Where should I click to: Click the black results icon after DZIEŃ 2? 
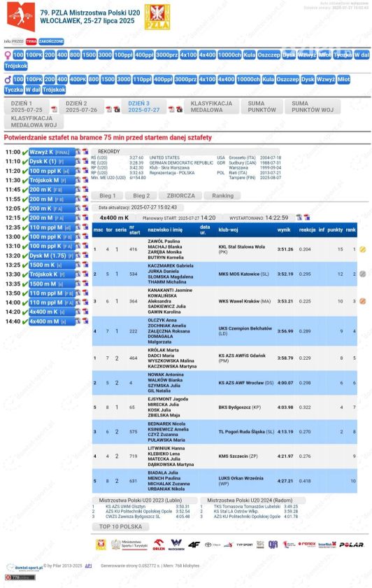click(117, 109)
